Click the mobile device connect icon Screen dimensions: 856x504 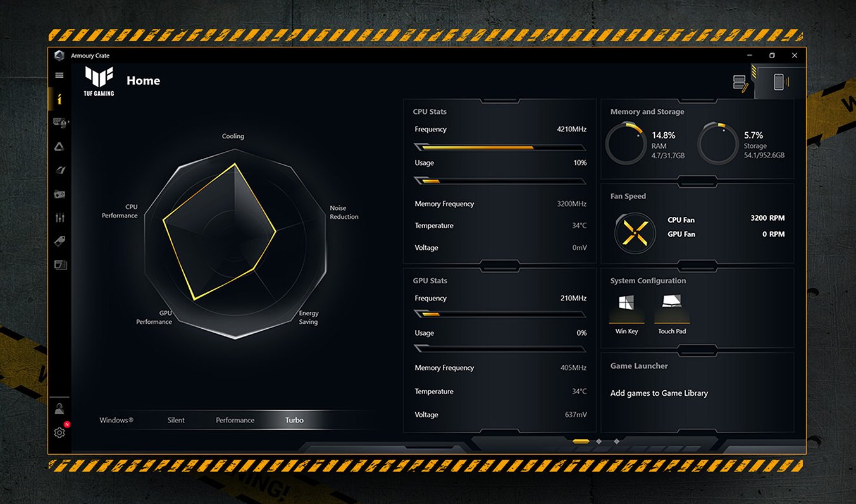click(x=778, y=82)
